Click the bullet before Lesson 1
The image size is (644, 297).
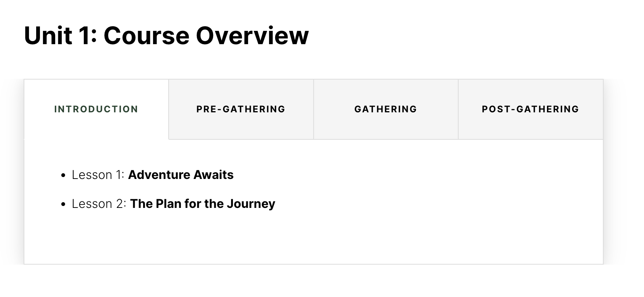64,176
